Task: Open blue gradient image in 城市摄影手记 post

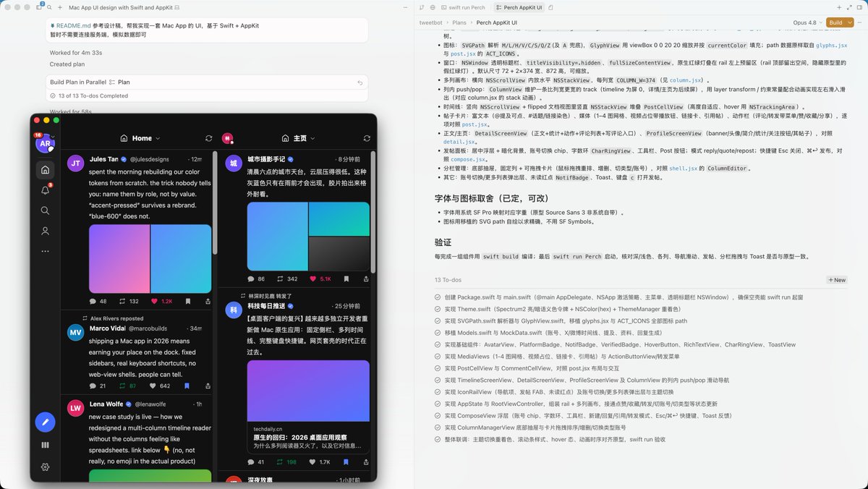Action: pos(277,236)
